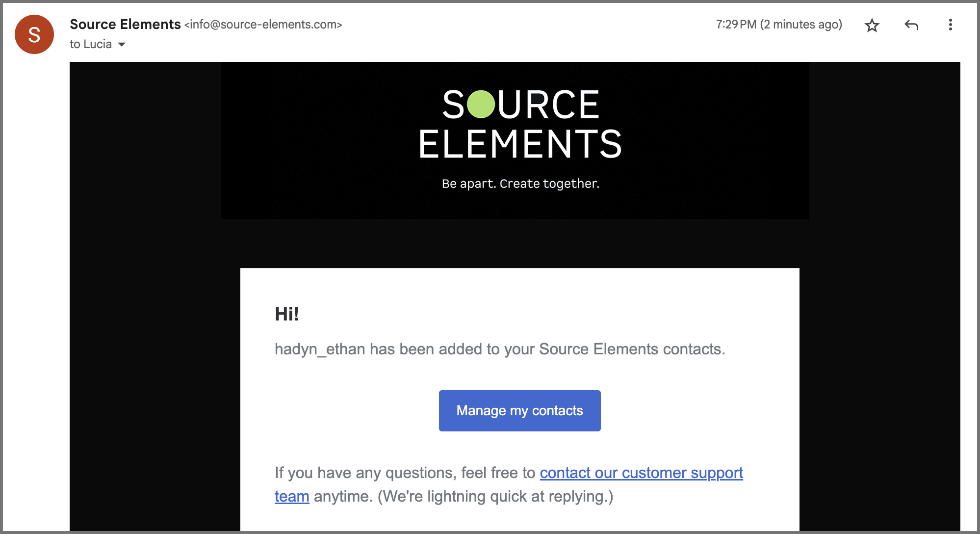The width and height of the screenshot is (980, 534).
Task: Click the "Hi!" greeting heading
Action: click(287, 314)
